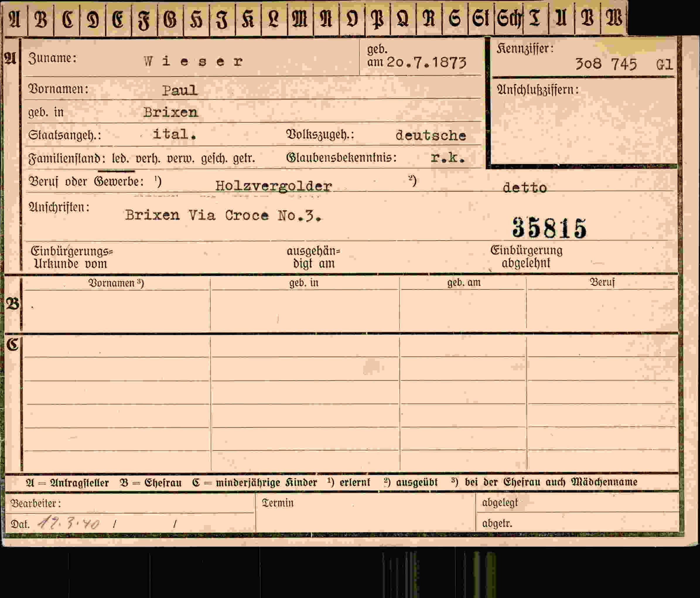This screenshot has width=700, height=598.
Task: Click the 'Termin' field label
Action: coord(278,503)
